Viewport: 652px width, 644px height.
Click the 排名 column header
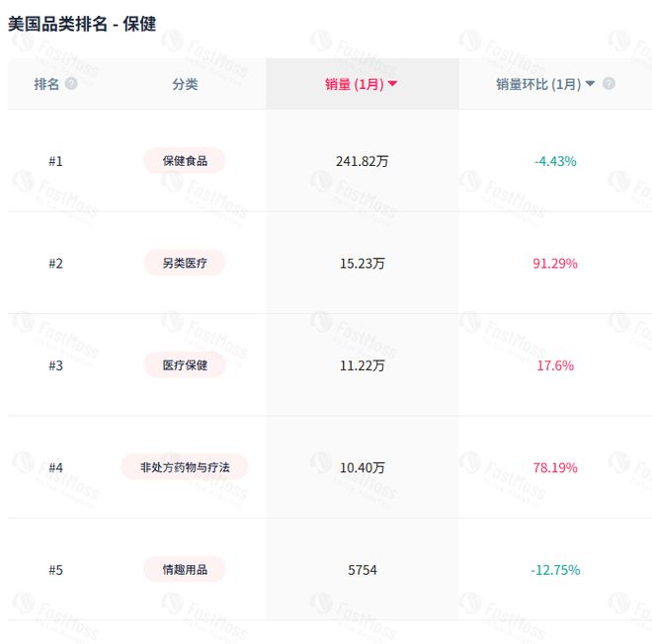(46, 84)
